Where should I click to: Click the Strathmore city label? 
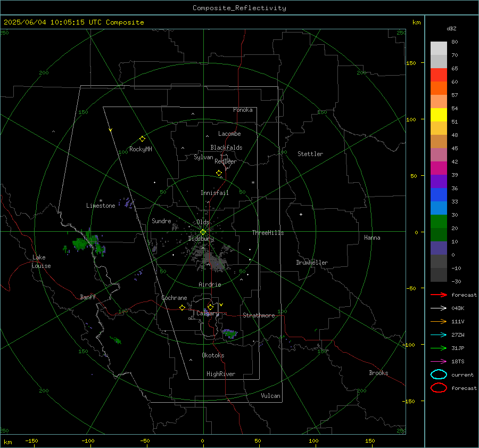click(x=259, y=315)
